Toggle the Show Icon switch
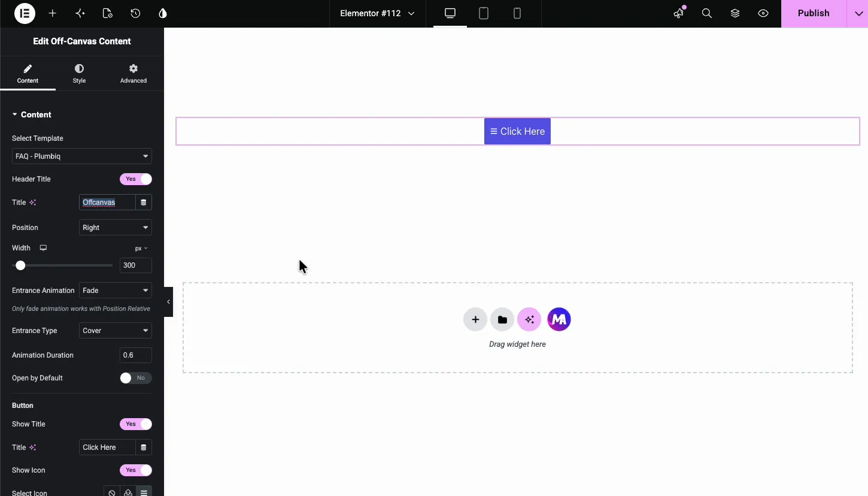Viewport: 868px width, 496px height. click(136, 470)
